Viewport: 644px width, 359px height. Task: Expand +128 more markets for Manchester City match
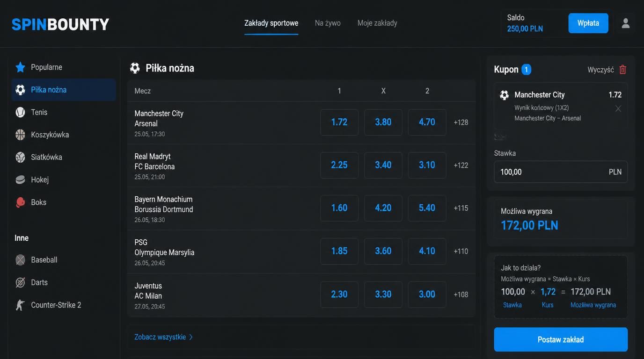click(461, 122)
